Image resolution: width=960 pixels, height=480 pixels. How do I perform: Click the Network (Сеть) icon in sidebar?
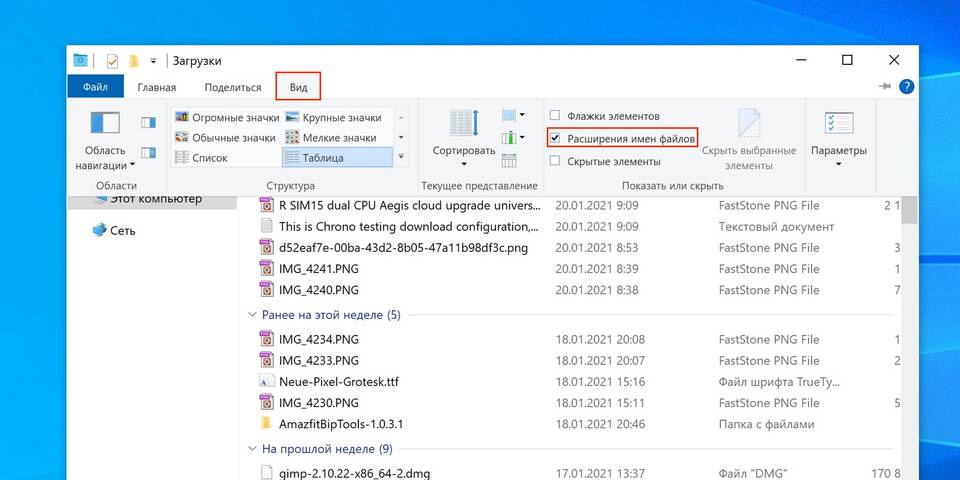pos(99,230)
